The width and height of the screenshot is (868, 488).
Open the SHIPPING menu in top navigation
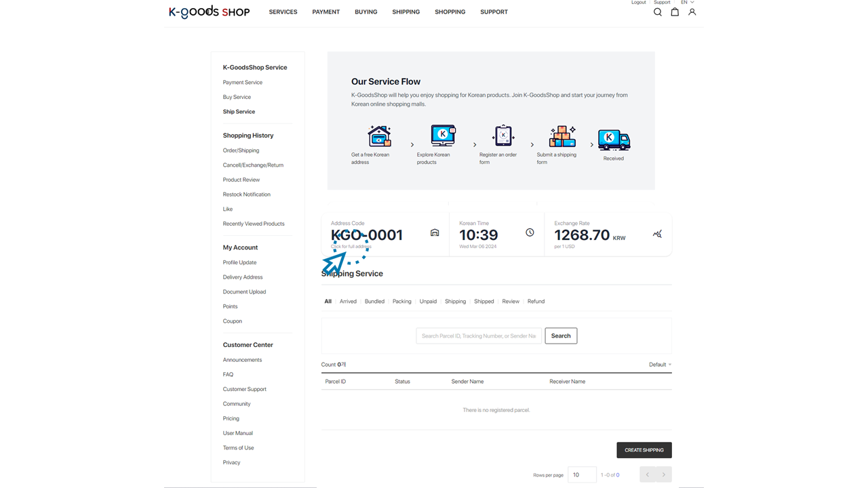click(x=406, y=12)
